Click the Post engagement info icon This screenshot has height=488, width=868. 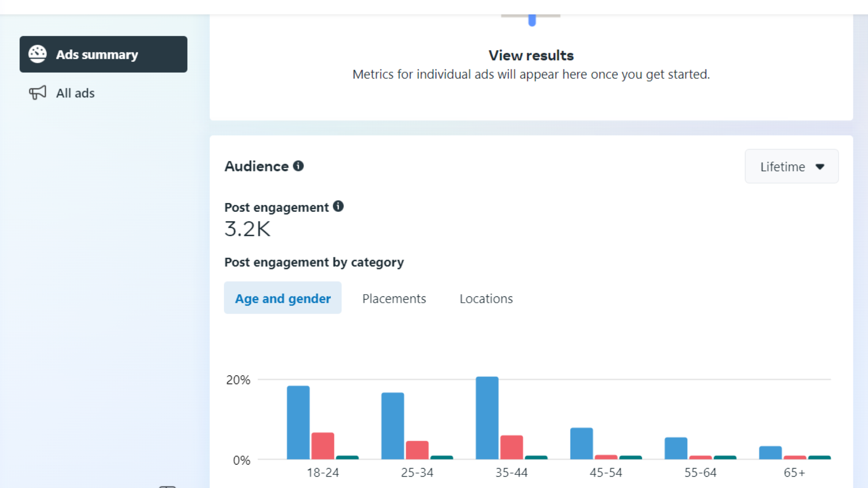coord(338,206)
